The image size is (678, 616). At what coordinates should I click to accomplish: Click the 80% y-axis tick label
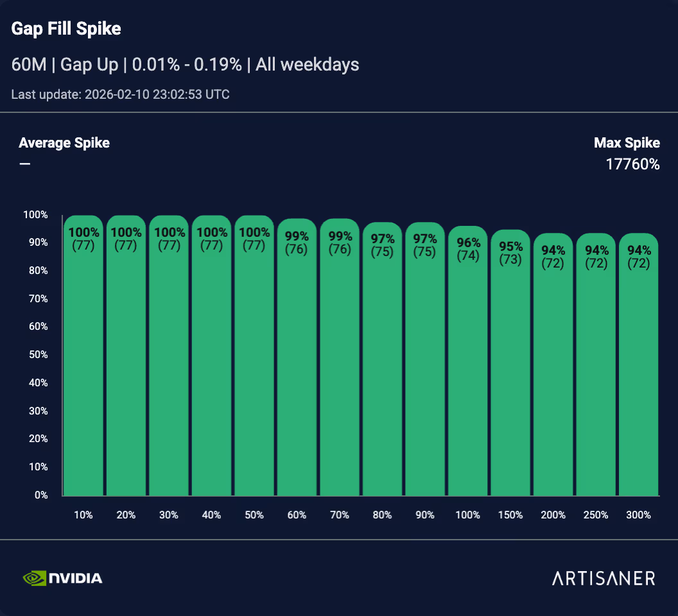[x=38, y=271]
